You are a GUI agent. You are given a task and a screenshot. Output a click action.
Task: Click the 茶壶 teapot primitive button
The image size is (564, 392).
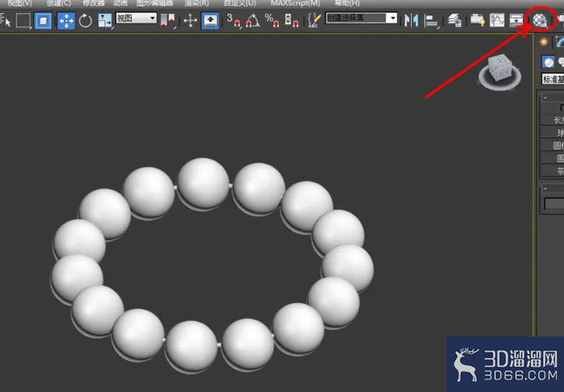pyautogui.click(x=552, y=171)
